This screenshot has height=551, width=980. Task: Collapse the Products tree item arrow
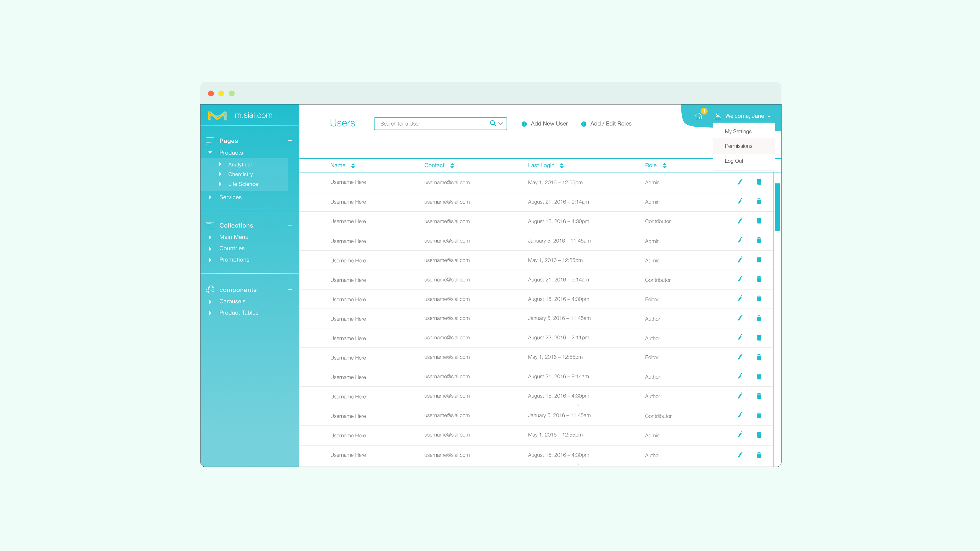click(x=210, y=153)
